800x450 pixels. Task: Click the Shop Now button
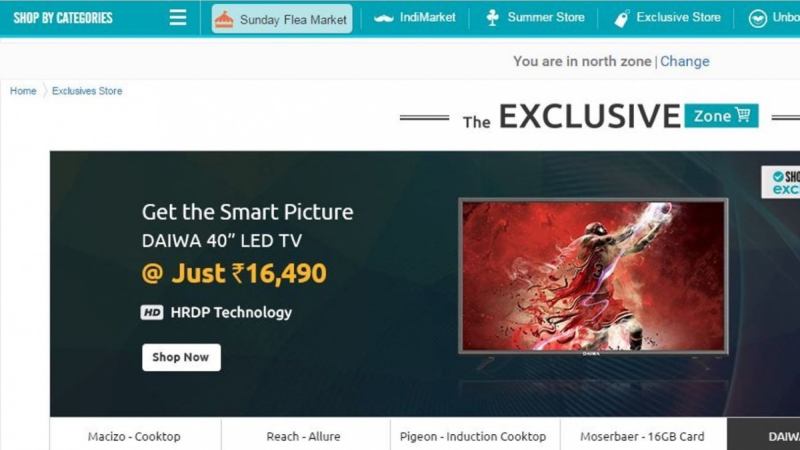coord(181,357)
